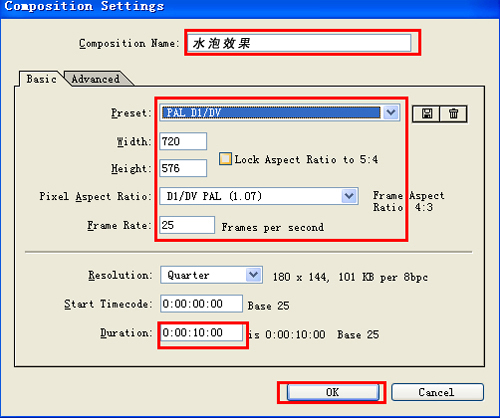This screenshot has height=418, width=500.
Task: Open the Preset dropdown showing PAL D1/DV
Action: (x=280, y=113)
